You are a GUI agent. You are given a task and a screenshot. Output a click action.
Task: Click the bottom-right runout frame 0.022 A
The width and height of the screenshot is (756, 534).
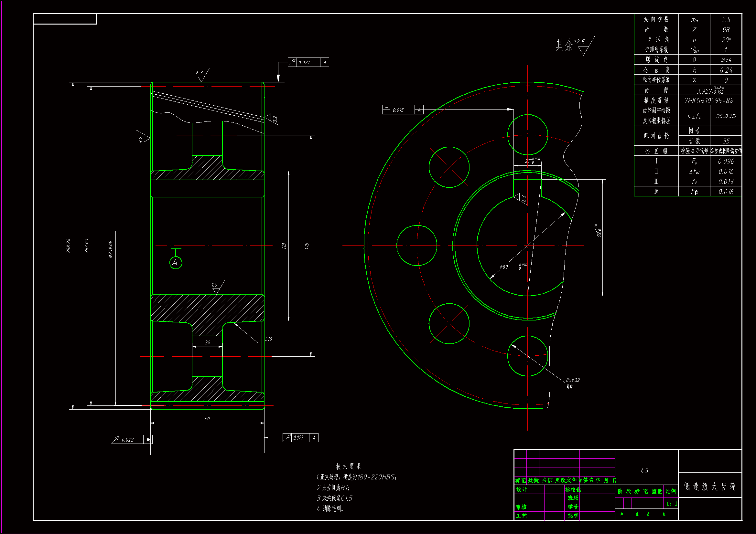click(300, 438)
